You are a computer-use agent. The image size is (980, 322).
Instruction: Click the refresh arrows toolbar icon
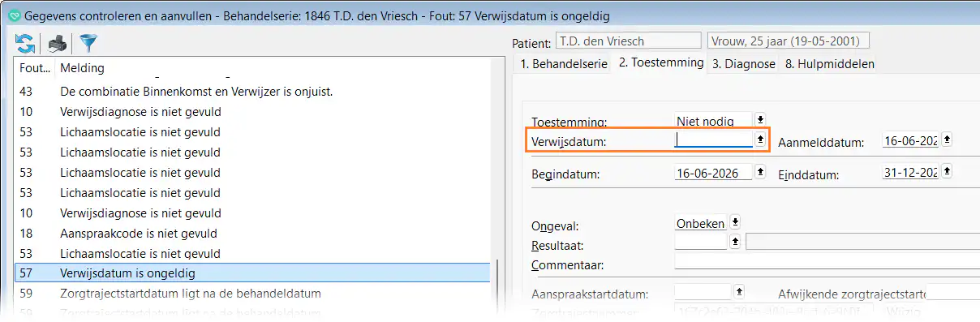click(x=24, y=43)
